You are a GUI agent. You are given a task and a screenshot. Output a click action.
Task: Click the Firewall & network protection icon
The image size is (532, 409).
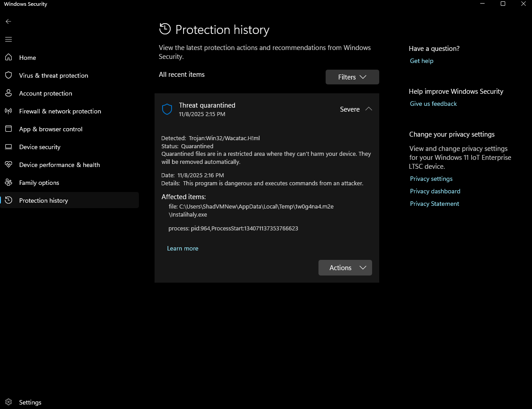(8, 111)
